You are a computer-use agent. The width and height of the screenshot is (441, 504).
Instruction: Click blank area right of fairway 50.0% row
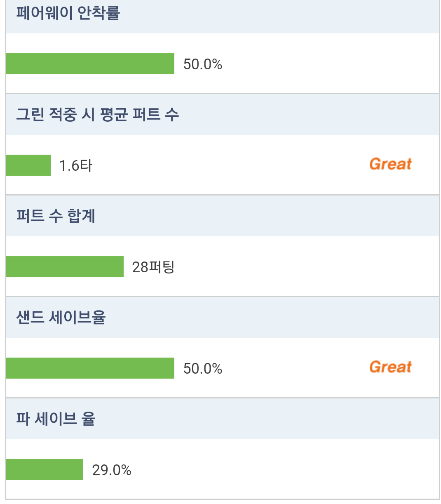point(330,64)
